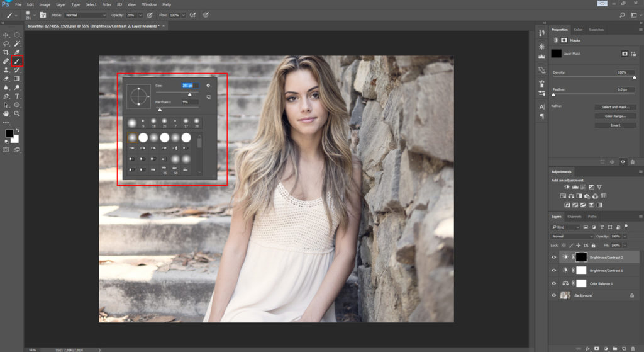Choose the Hand tool
The width and height of the screenshot is (644, 352).
point(6,114)
